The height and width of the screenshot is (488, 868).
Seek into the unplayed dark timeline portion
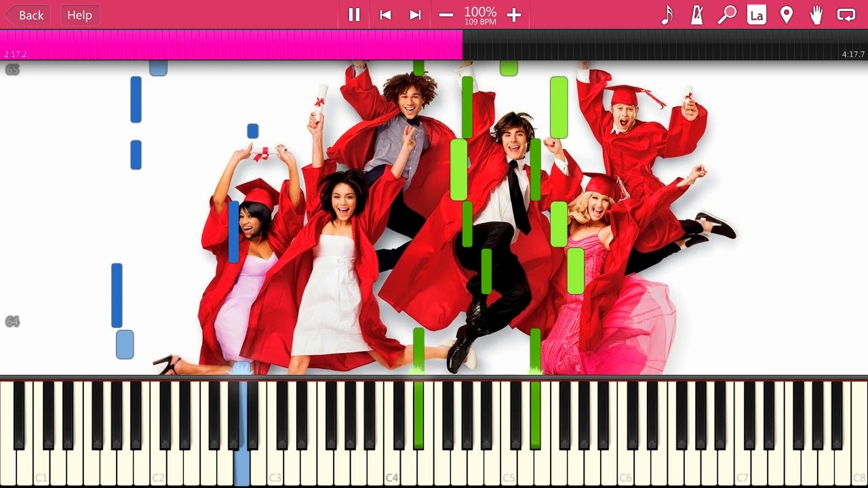pyautogui.click(x=665, y=45)
